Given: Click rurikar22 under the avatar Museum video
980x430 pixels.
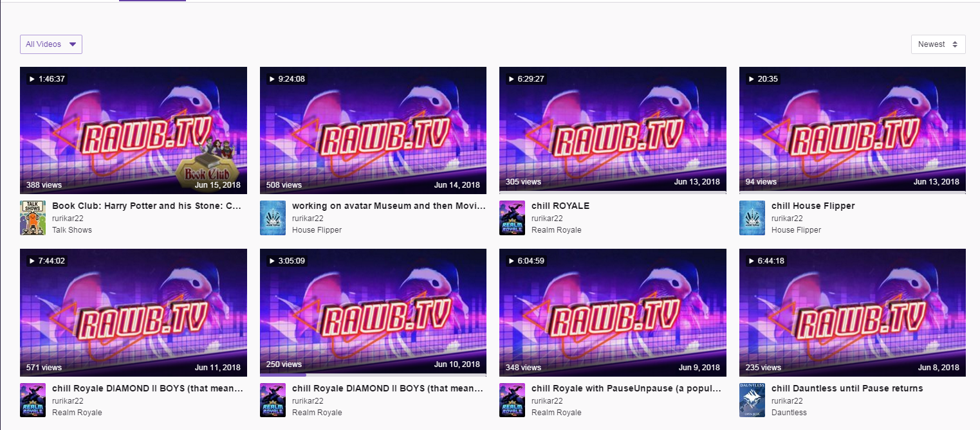Looking at the screenshot, I should coord(308,219).
